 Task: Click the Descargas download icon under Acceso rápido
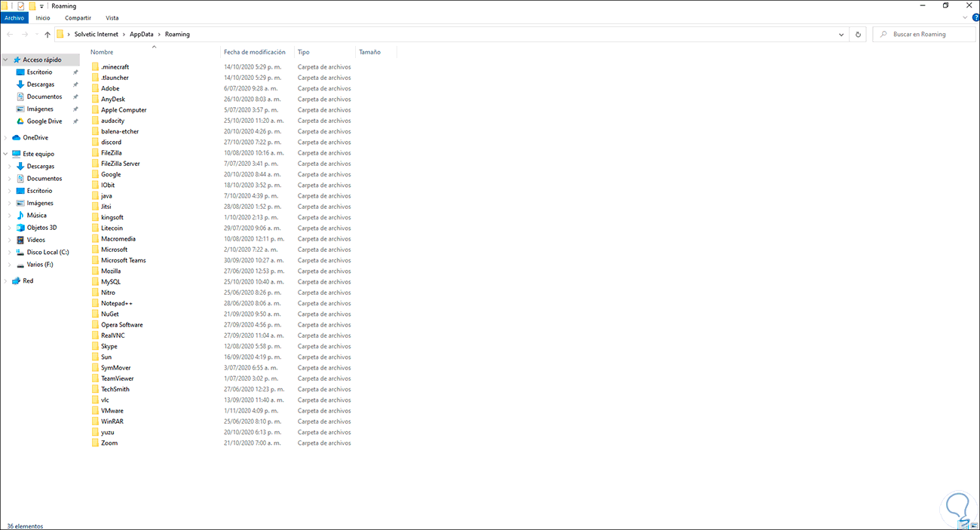pos(20,84)
